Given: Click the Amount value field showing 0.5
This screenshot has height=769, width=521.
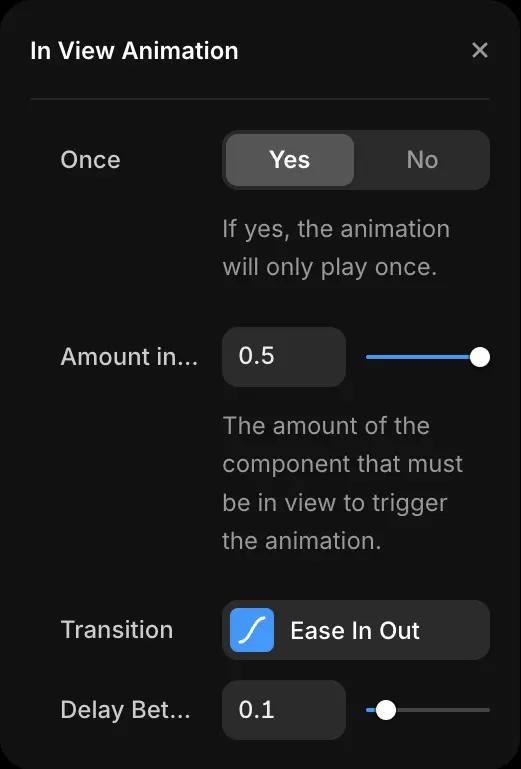Looking at the screenshot, I should 284,357.
